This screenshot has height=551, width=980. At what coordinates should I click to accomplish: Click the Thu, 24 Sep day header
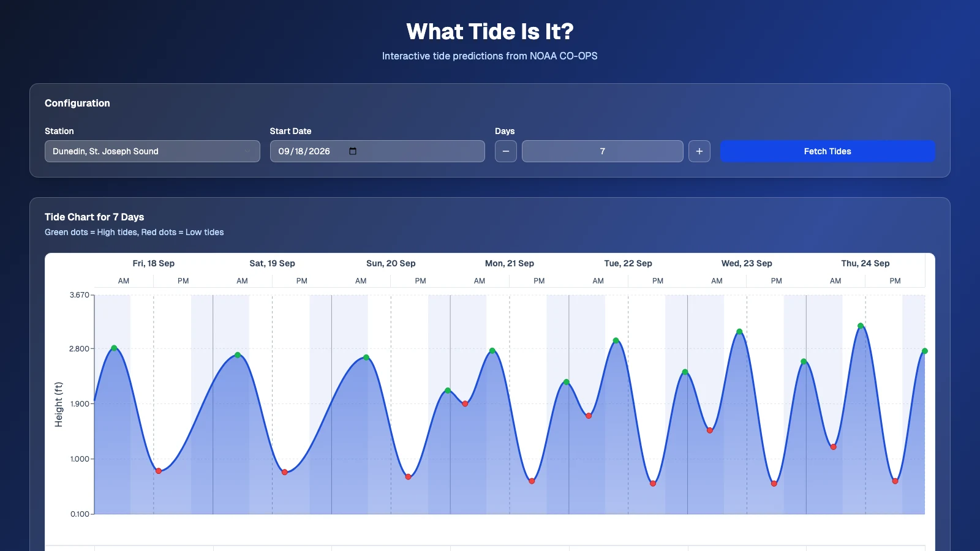(865, 263)
